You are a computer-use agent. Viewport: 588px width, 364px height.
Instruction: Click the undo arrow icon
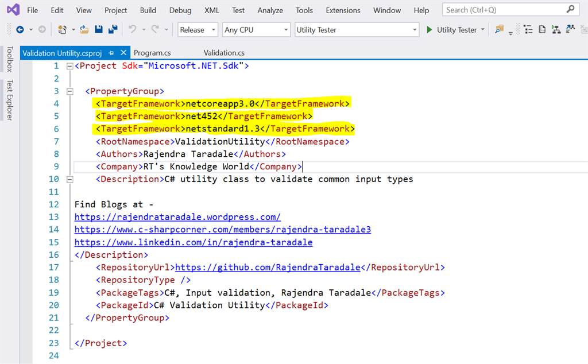133,30
